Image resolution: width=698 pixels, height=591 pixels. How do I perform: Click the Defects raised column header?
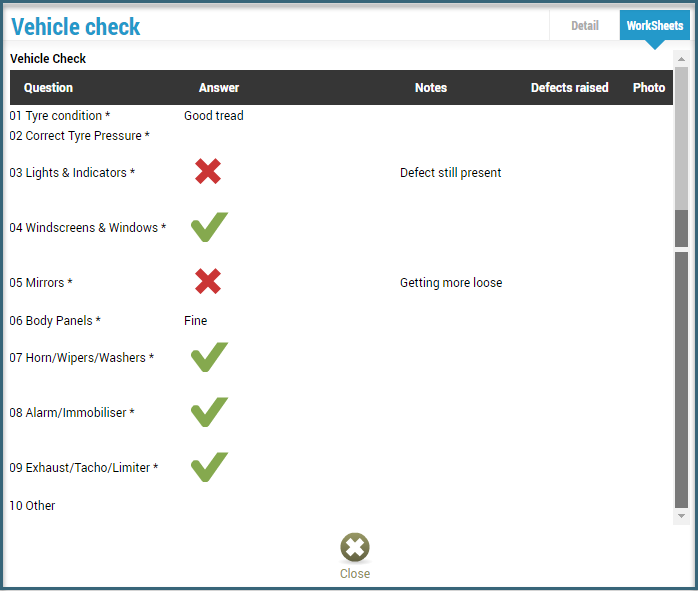pyautogui.click(x=569, y=88)
